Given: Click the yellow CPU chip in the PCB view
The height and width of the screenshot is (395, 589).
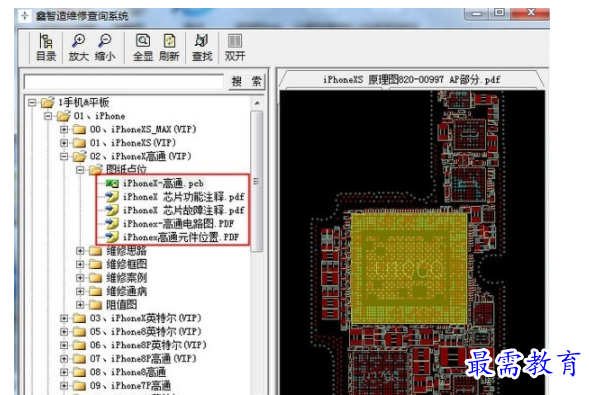Looking at the screenshot, I should (409, 269).
